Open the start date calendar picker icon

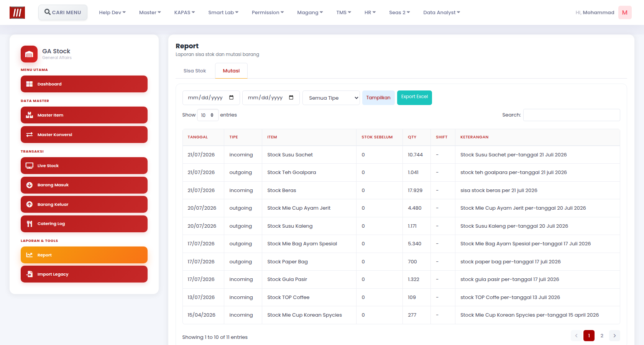coord(231,97)
